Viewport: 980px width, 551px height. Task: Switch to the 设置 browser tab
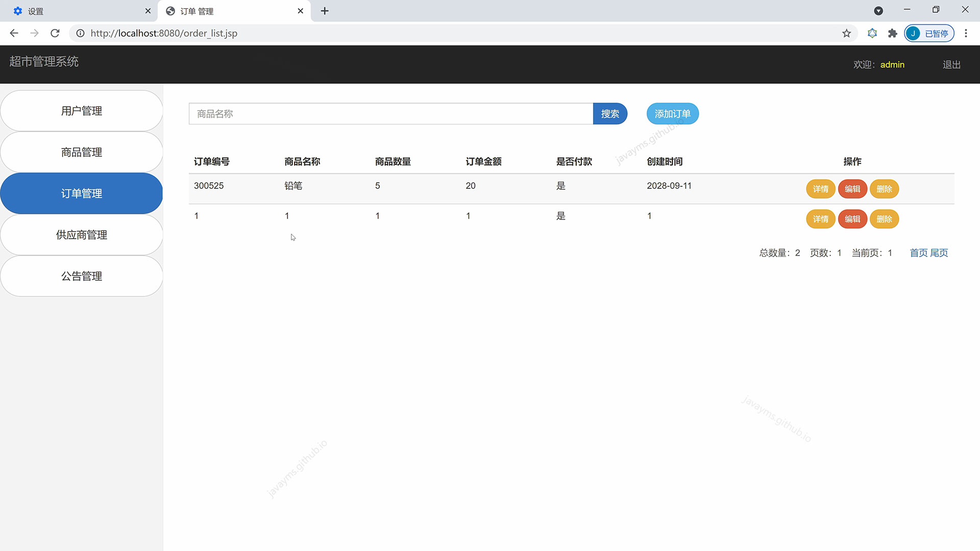[x=77, y=11]
